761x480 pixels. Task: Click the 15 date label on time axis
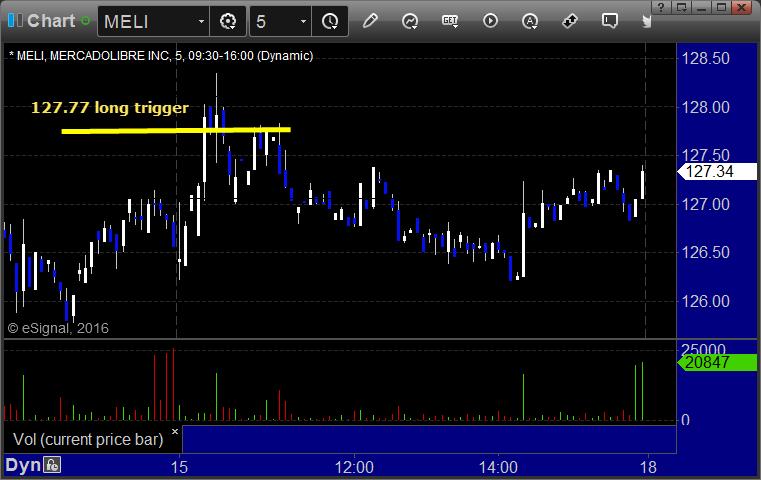tap(179, 467)
